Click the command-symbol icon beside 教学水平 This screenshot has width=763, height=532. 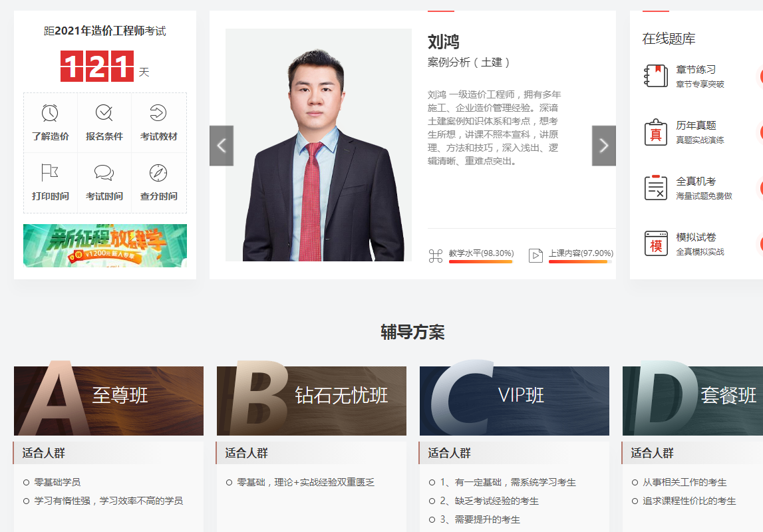(436, 256)
